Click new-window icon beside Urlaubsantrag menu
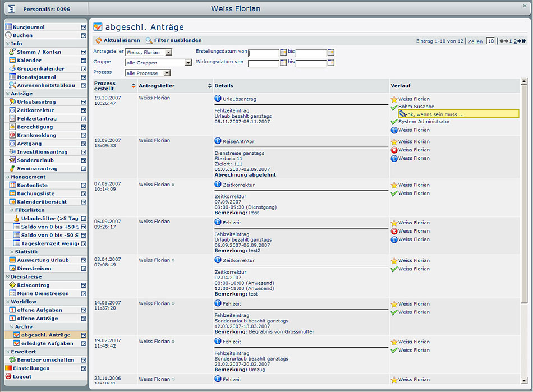 84,102
